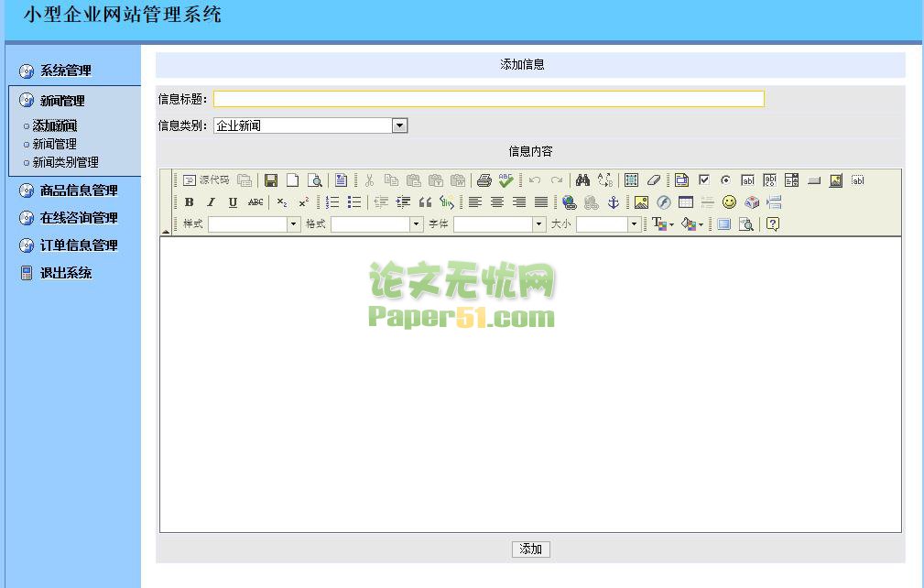This screenshot has height=588, width=924.
Task: Insert a page break
Action: (x=774, y=202)
